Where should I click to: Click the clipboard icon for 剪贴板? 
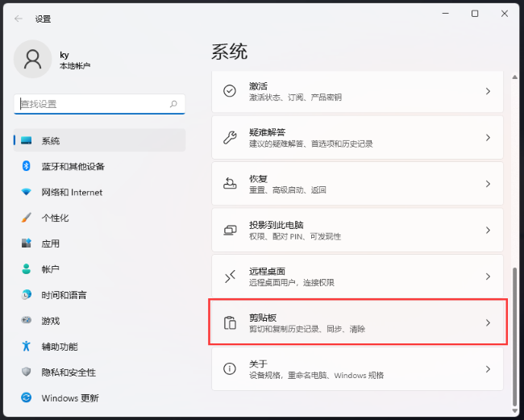[230, 322]
